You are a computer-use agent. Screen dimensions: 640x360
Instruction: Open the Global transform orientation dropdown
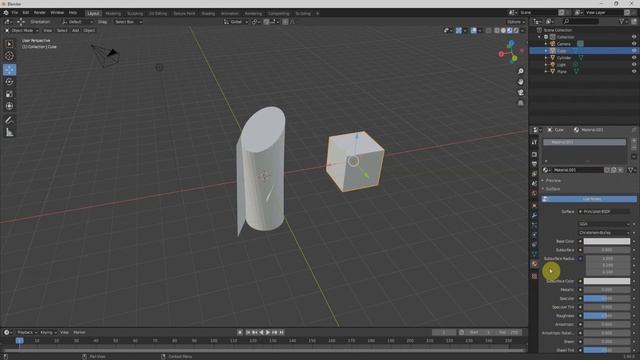[x=236, y=22]
